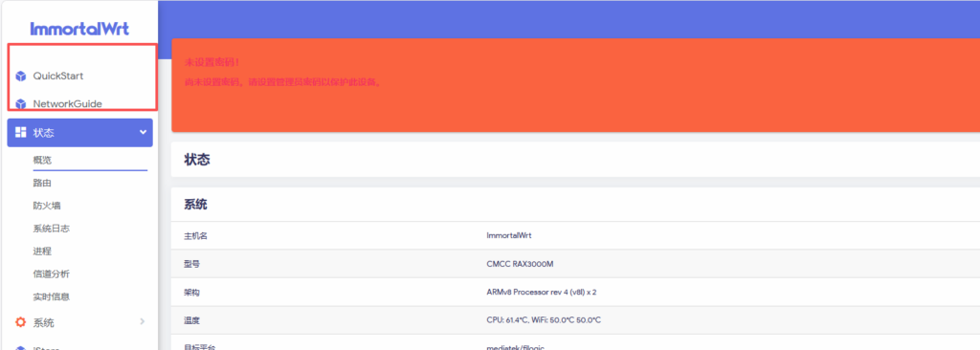Screen dimensions: 980x350
Task: Open the NetworkGuide menu item
Action: pos(68,103)
